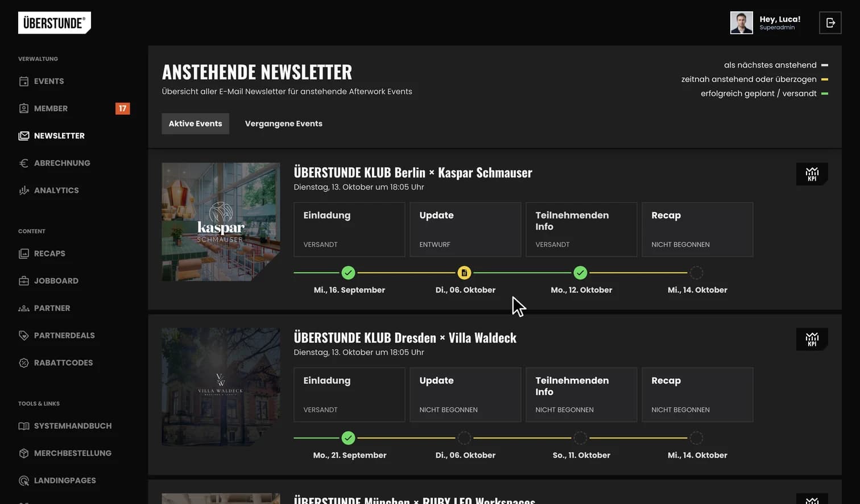860x504 pixels.
Task: Open KPI stats for Dresden event
Action: (812, 340)
